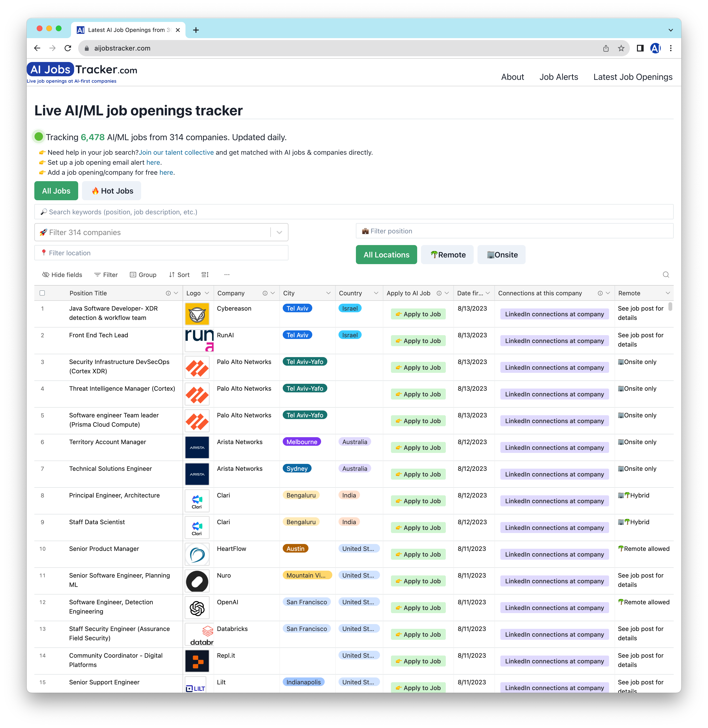Expand Date first column menu
Viewport: 708px width, 728px height.
pyautogui.click(x=487, y=293)
